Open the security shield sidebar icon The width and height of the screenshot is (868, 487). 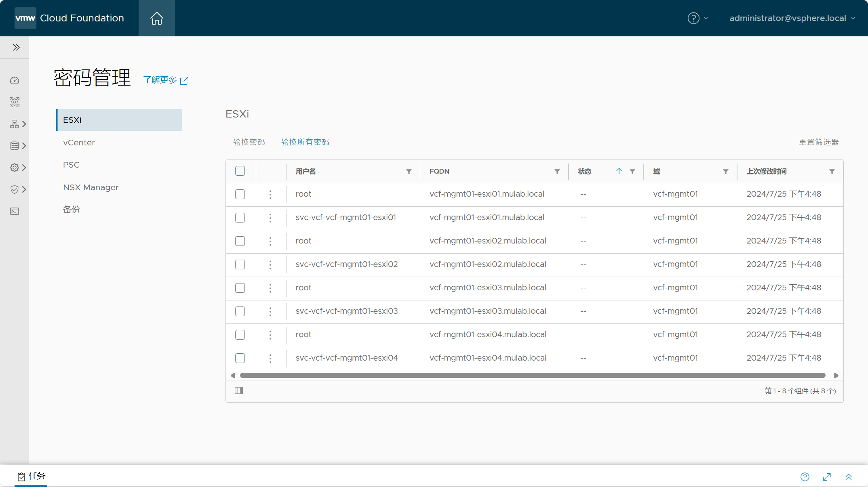point(15,189)
